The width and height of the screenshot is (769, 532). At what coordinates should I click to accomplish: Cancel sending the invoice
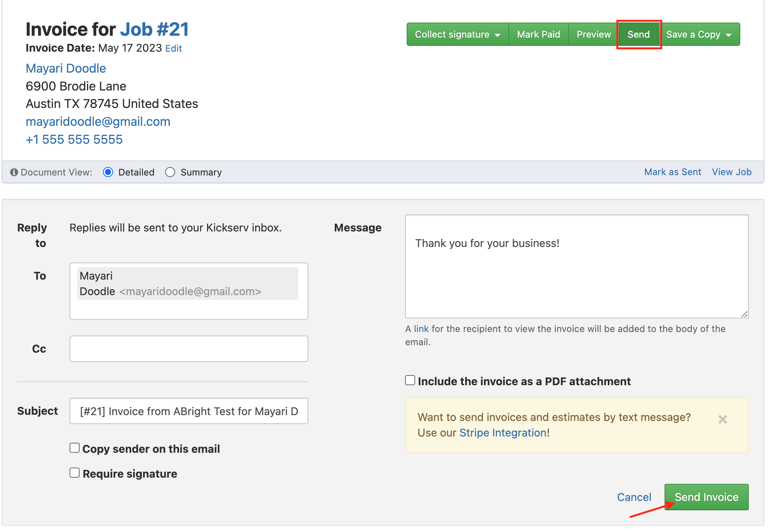pos(634,497)
